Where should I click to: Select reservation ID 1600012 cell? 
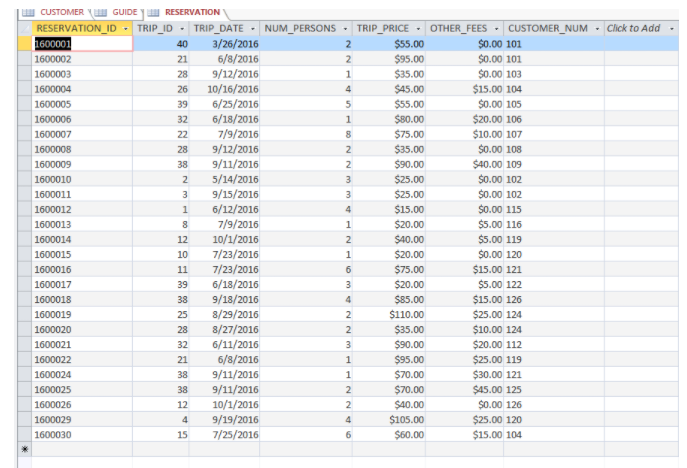pyautogui.click(x=82, y=209)
